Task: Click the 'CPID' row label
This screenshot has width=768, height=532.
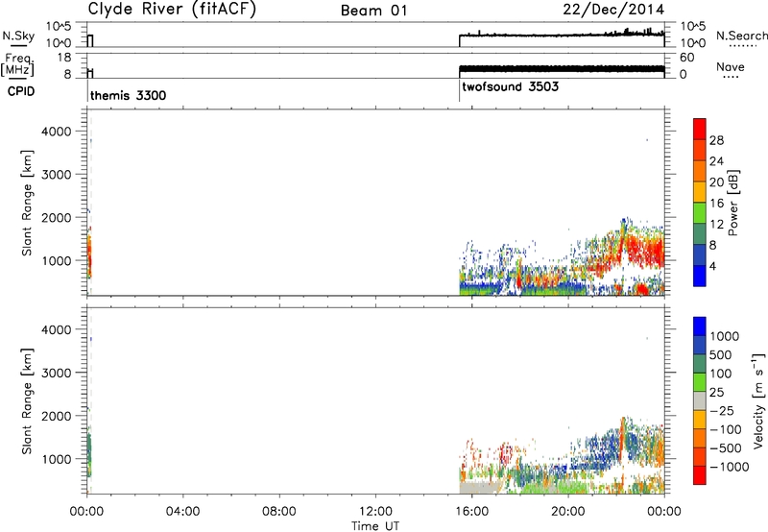Action: pyautogui.click(x=21, y=91)
